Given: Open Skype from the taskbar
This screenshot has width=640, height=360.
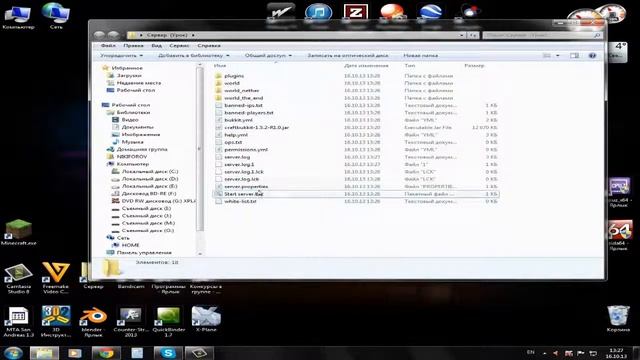Looking at the screenshot, I should point(168,353).
